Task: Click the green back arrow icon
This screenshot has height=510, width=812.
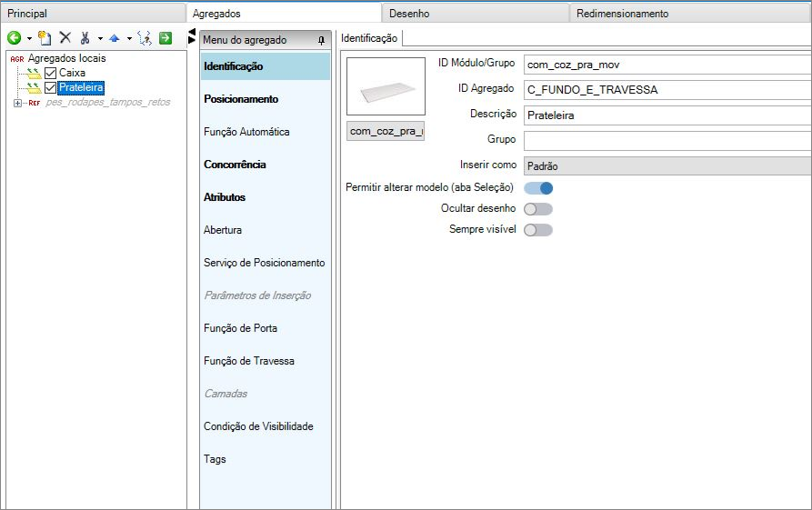Action: 15,38
